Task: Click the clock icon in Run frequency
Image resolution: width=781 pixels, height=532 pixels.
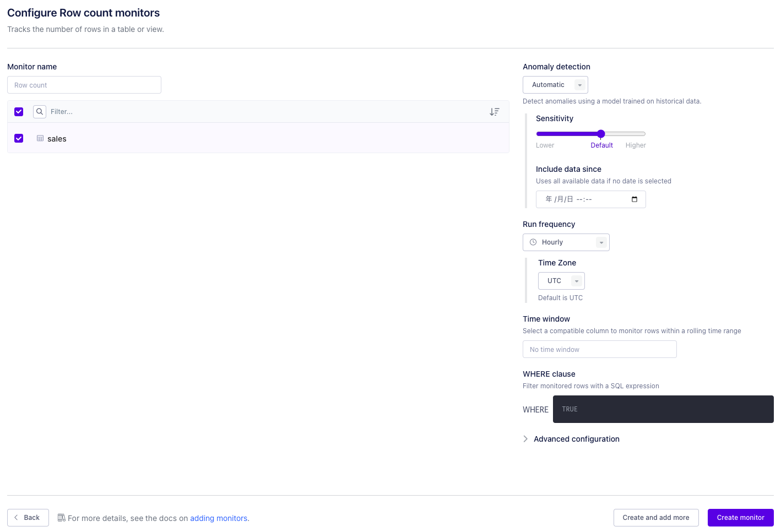Action: 533,242
